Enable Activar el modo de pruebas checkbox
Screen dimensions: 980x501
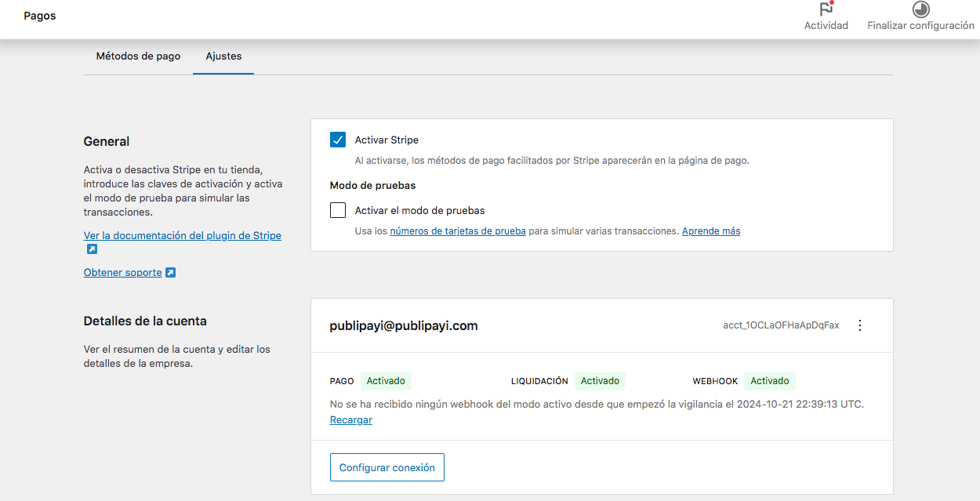point(338,210)
